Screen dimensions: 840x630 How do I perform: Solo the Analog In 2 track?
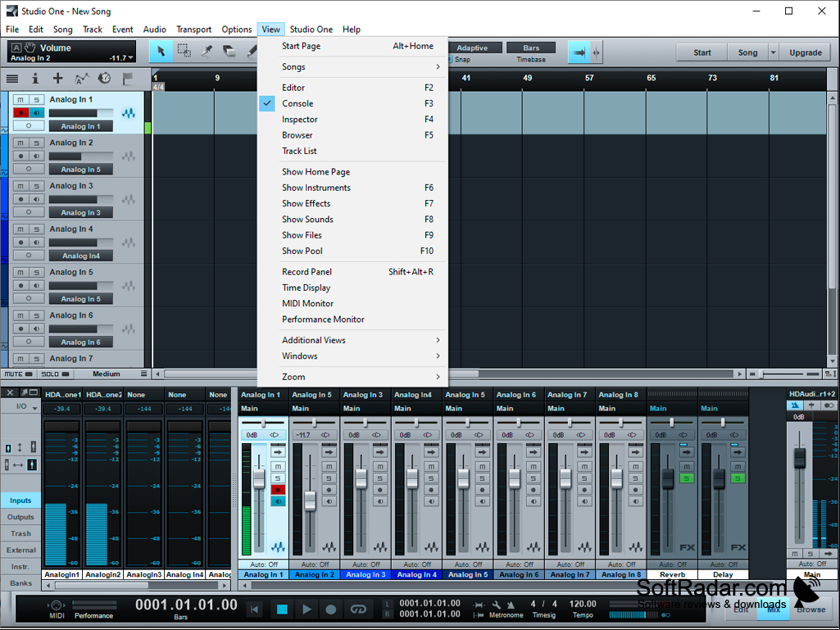click(36, 143)
